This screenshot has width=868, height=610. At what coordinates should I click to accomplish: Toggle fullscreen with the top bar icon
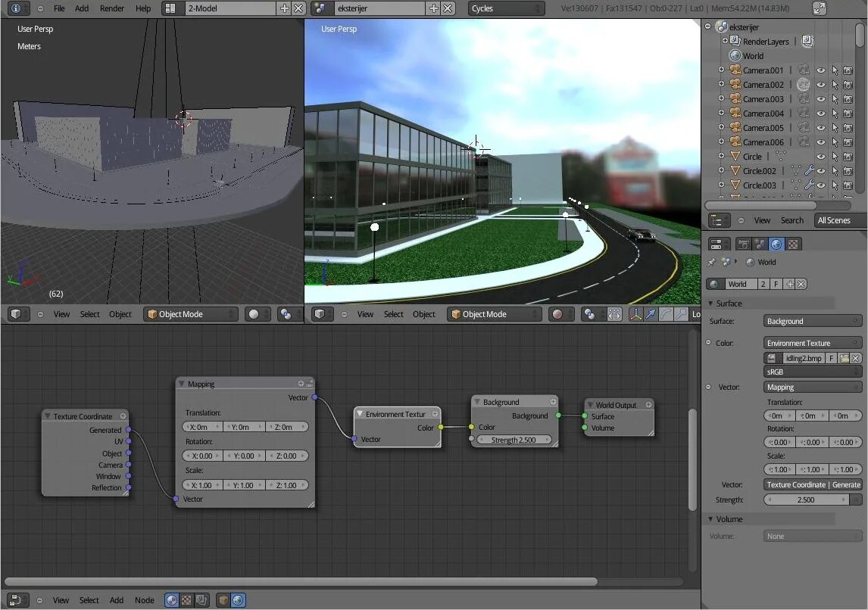tap(820, 8)
